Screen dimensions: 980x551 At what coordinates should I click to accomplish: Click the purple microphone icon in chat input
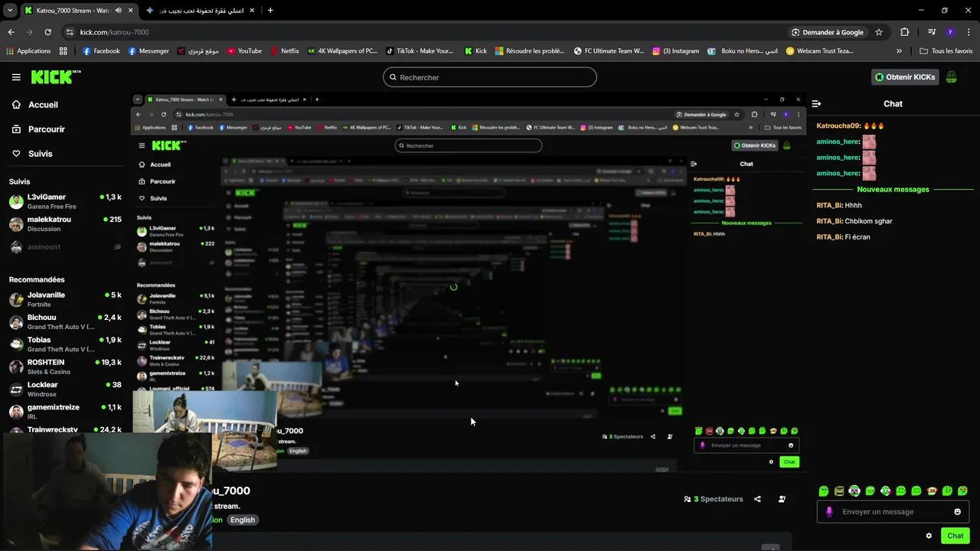point(829,511)
